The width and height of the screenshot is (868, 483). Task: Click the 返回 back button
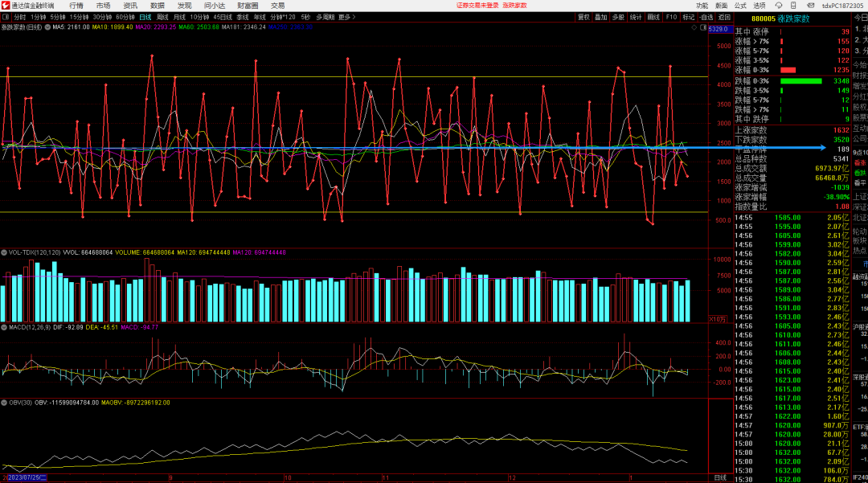pos(724,17)
